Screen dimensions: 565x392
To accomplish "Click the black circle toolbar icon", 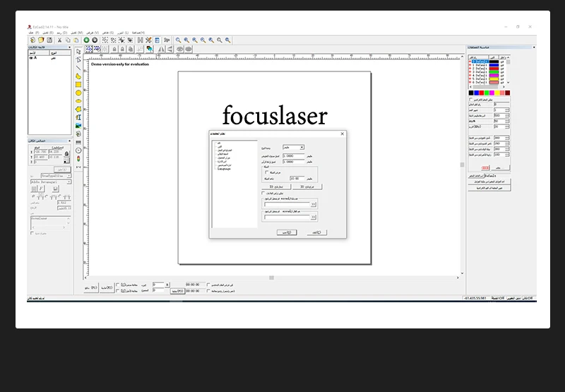I will [x=95, y=40].
